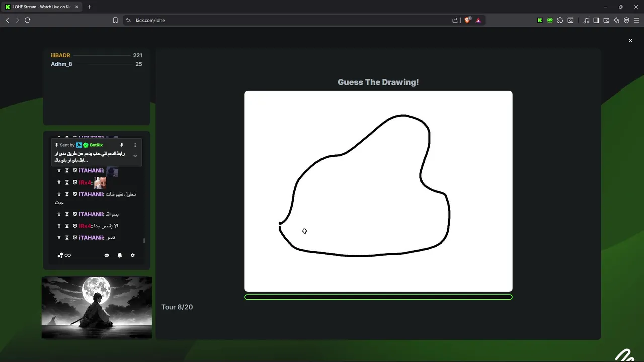Ban iTAHANii via shield on 'بسم الله' message

tap(75, 214)
